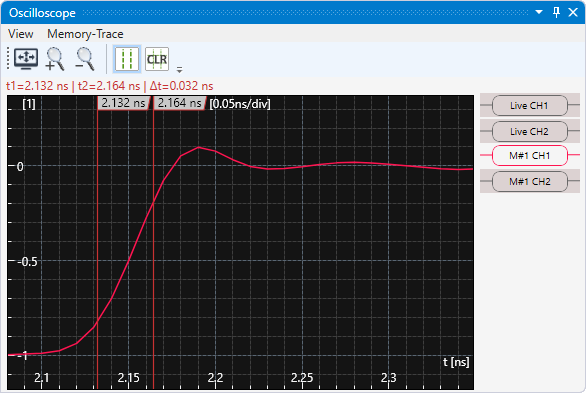Toggle the M#1 CH1 memory trace
Viewport: 586px width, 393px height.
pos(530,155)
